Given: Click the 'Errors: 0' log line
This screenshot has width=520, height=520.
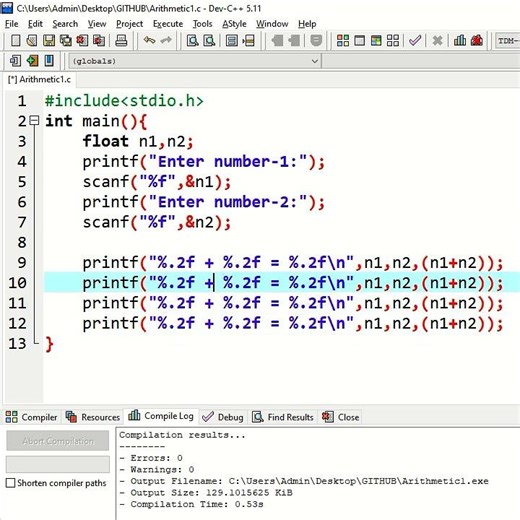Looking at the screenshot, I should tap(151, 458).
